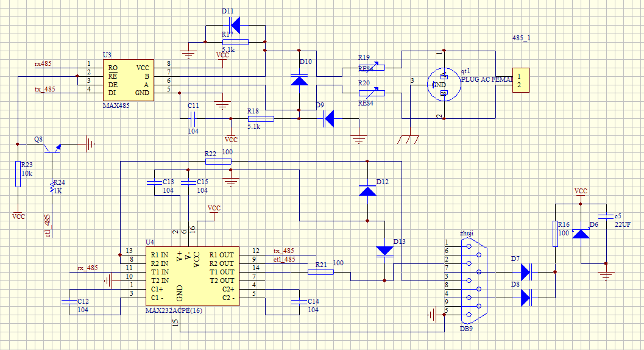Select capacitor c5 symbol

click(x=606, y=216)
